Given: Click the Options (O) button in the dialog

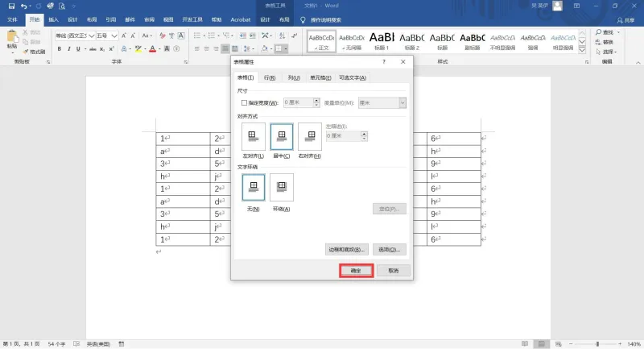Looking at the screenshot, I should (390, 250).
